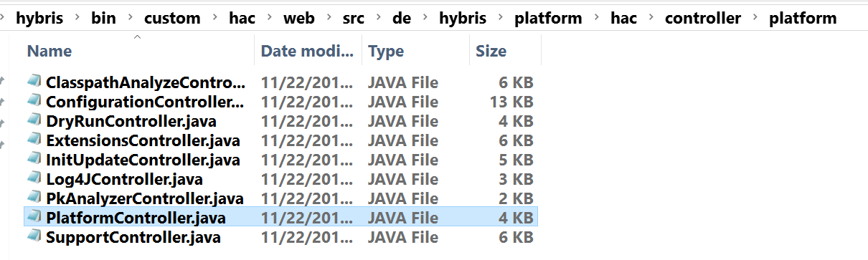Sort by Date modified column
The height and width of the screenshot is (260, 868).
[x=308, y=51]
